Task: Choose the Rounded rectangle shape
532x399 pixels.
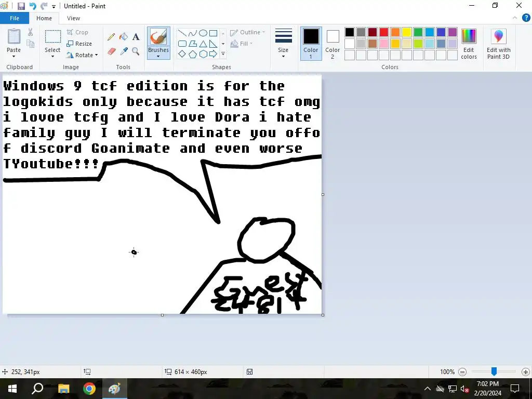Action: coord(182,44)
